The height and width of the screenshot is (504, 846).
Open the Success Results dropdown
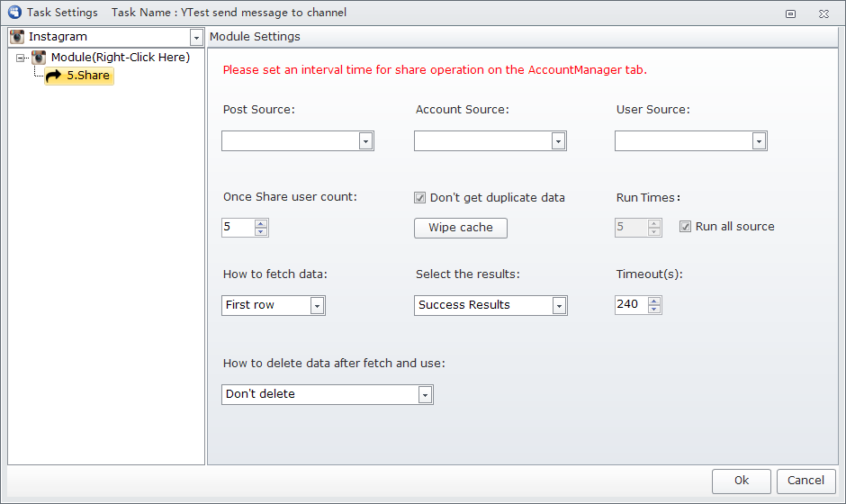[559, 306]
